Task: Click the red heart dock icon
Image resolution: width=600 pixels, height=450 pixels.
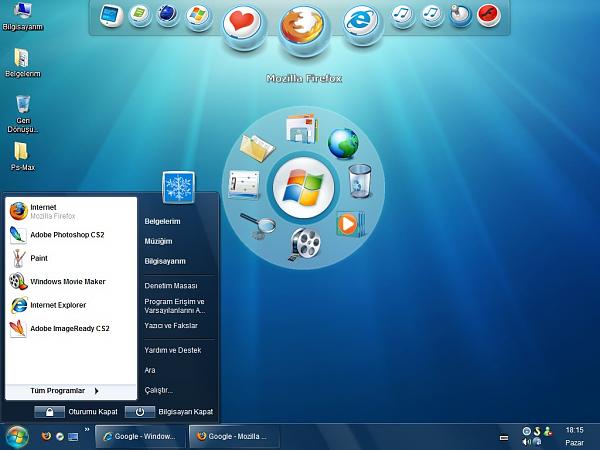Action: click(x=241, y=23)
